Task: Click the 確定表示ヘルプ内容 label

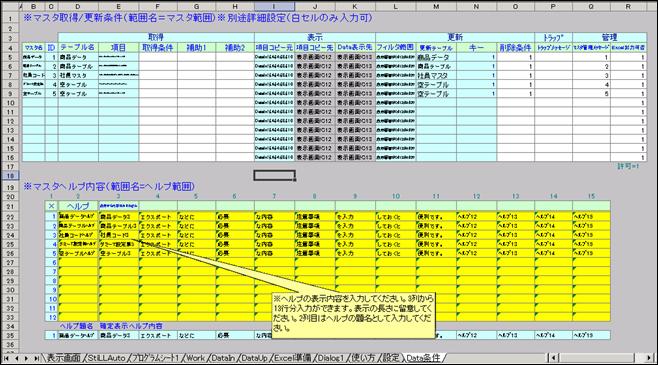Action: tap(131, 326)
